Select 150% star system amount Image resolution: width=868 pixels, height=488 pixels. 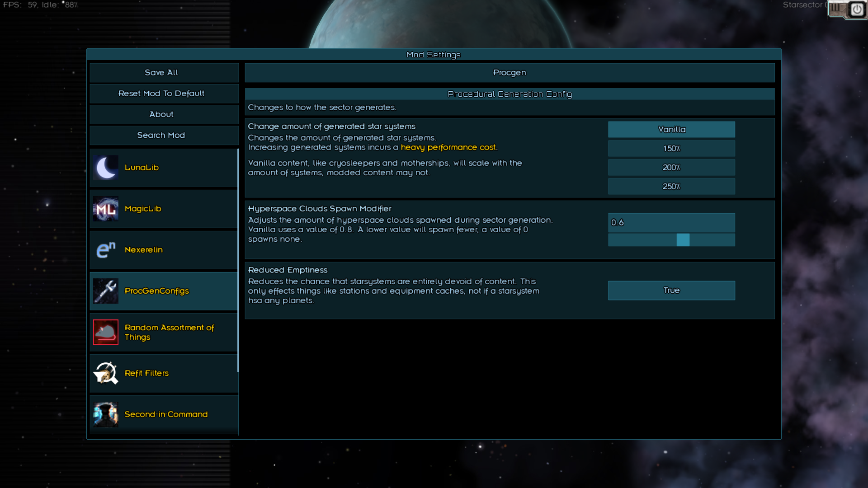pyautogui.click(x=671, y=149)
